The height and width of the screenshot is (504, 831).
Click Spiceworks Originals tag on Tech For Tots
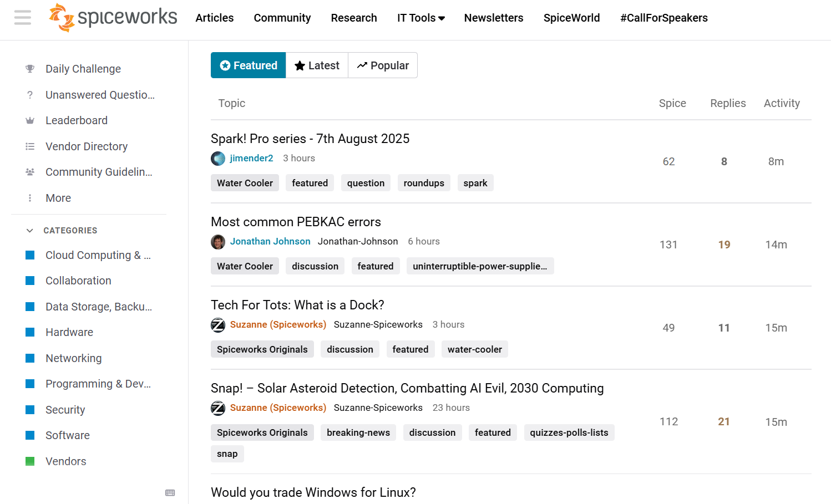(x=262, y=349)
